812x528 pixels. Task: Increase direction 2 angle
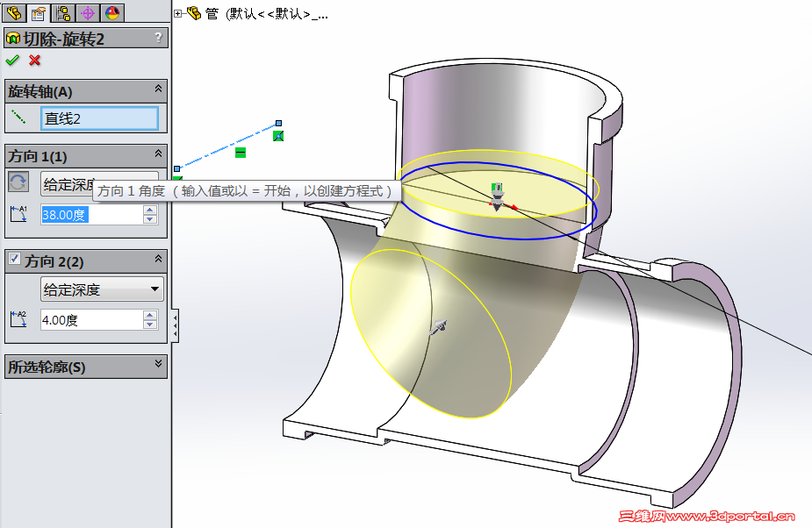tap(150, 315)
